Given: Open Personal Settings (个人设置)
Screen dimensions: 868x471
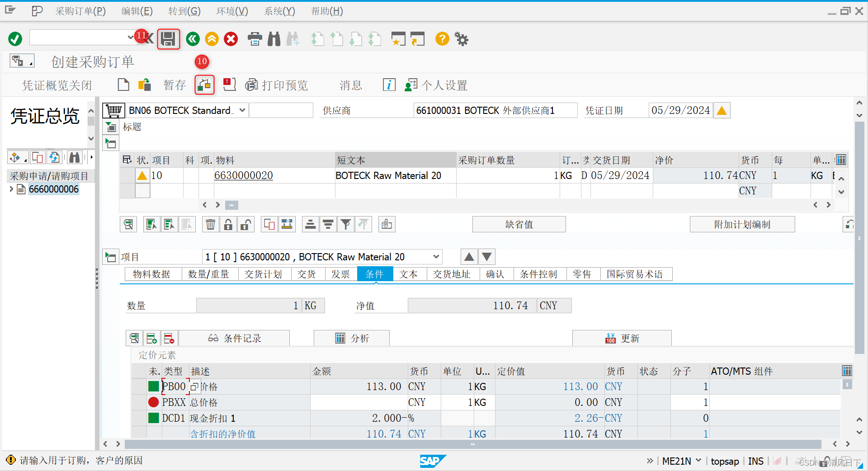Looking at the screenshot, I should 436,85.
